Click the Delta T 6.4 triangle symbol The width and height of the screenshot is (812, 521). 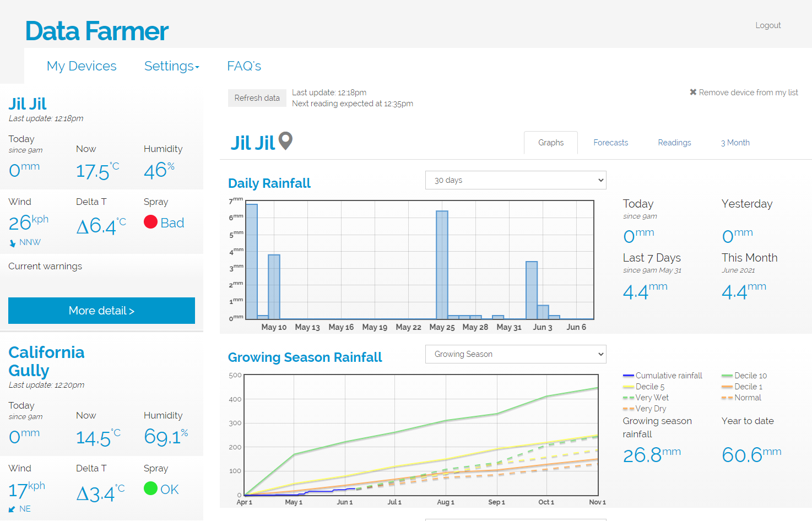83,226
